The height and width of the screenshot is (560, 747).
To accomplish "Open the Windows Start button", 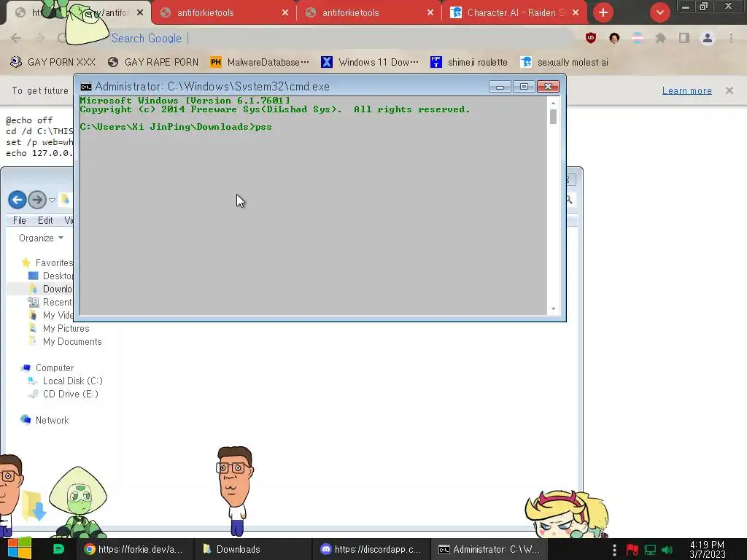I will [x=20, y=549].
